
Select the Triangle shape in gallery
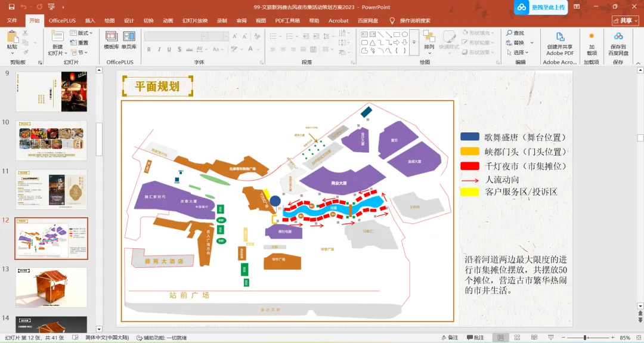pyautogui.click(x=372, y=43)
